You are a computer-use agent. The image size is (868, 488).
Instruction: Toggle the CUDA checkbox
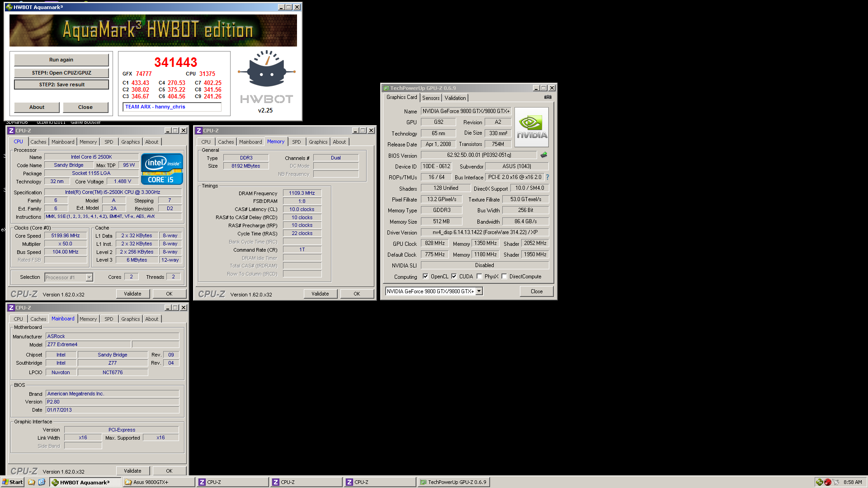click(454, 277)
